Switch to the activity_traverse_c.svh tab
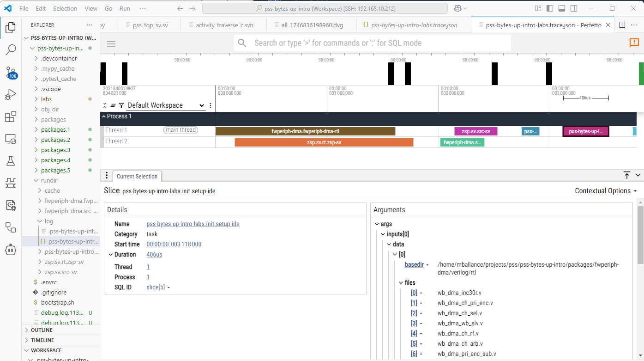The width and height of the screenshot is (644, 361). tap(223, 25)
